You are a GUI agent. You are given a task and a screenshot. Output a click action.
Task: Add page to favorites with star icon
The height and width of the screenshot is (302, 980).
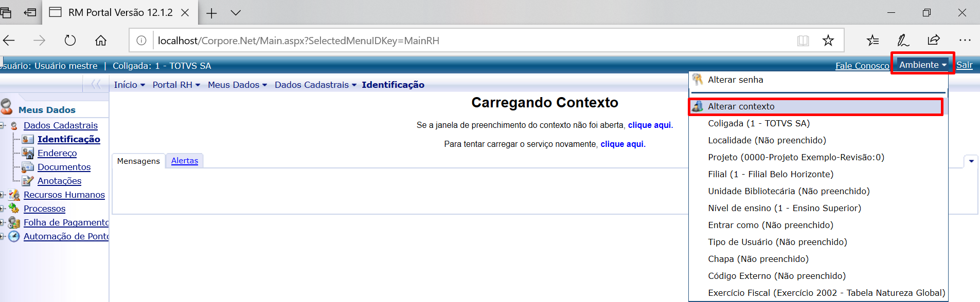click(x=828, y=41)
